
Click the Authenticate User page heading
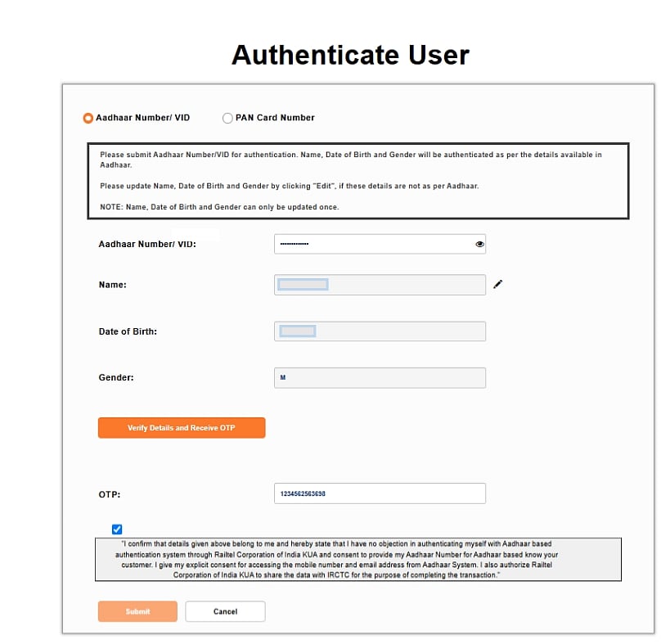pos(350,55)
